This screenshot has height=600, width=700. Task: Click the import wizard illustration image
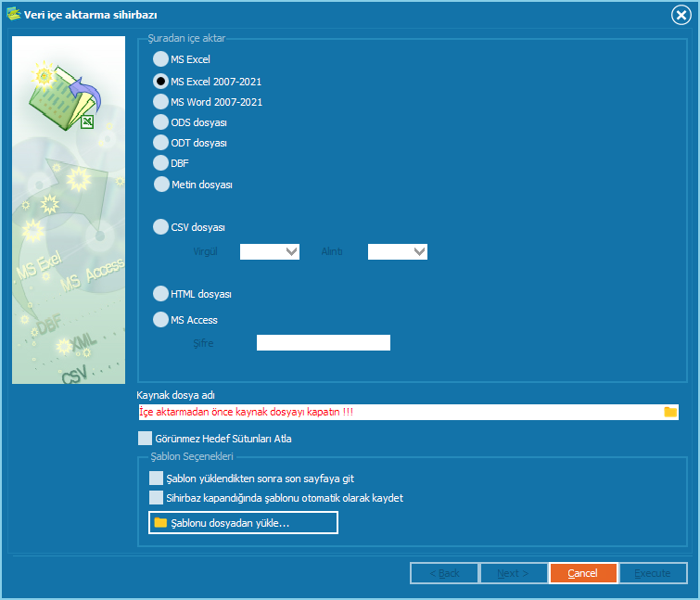pos(69,210)
